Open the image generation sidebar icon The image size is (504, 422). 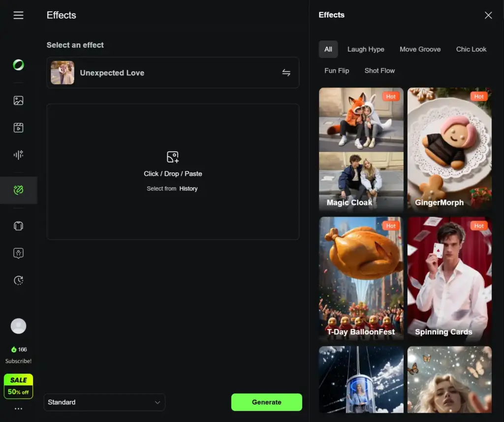click(18, 100)
